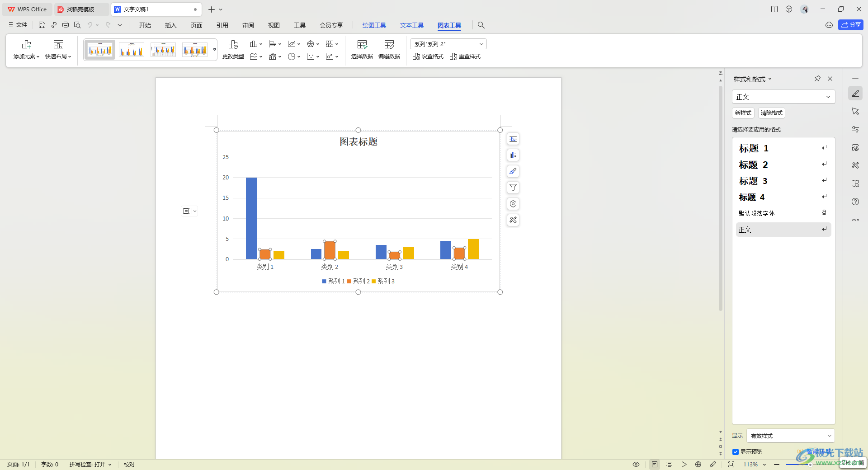Image resolution: width=868 pixels, height=470 pixels.
Task: Click the properties sliders icon in right sidebar
Action: [x=855, y=129]
